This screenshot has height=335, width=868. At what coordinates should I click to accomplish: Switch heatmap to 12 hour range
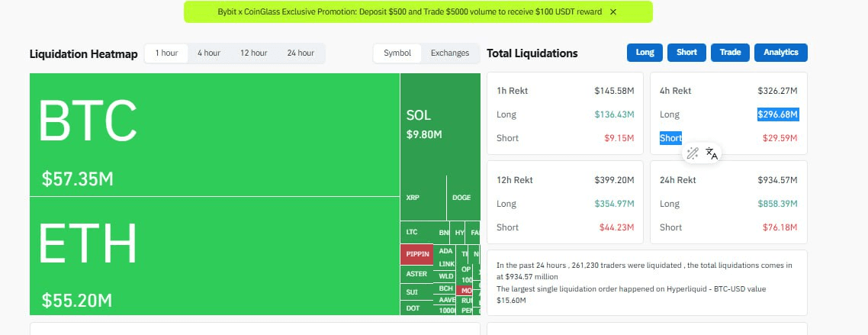point(254,53)
